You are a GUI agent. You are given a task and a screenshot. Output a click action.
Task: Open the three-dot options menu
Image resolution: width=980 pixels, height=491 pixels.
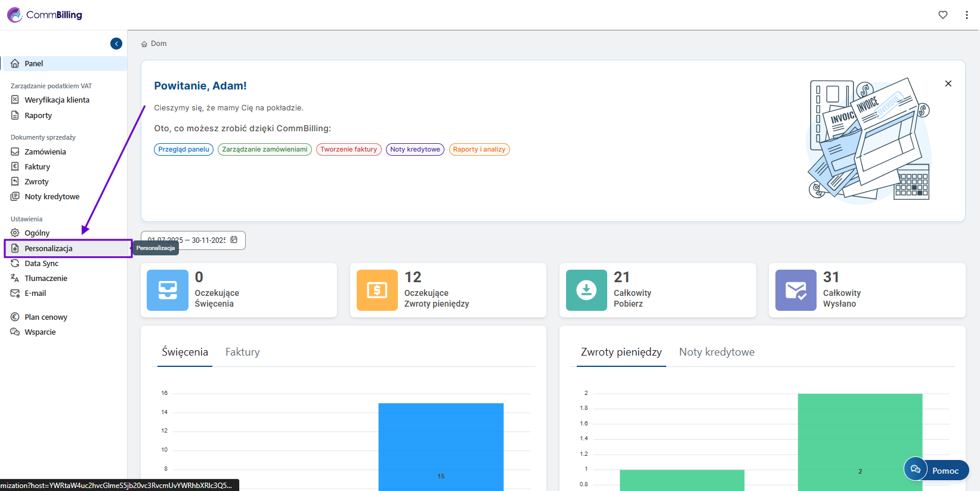pos(967,15)
